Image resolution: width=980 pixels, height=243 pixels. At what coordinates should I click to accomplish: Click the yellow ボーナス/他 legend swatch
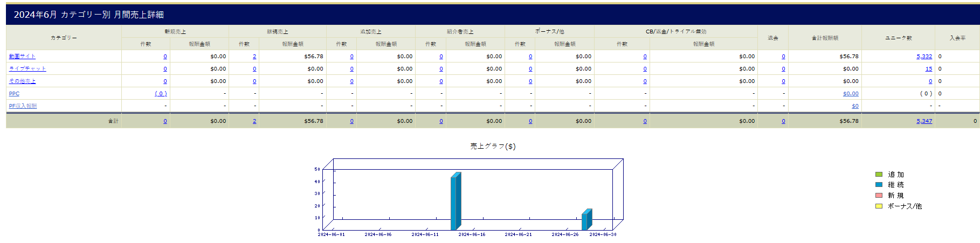click(879, 206)
